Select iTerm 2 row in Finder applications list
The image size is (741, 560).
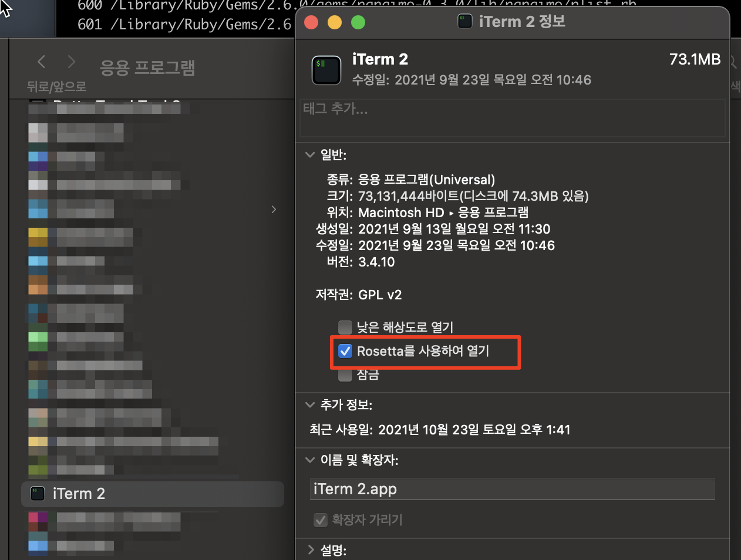tap(153, 494)
